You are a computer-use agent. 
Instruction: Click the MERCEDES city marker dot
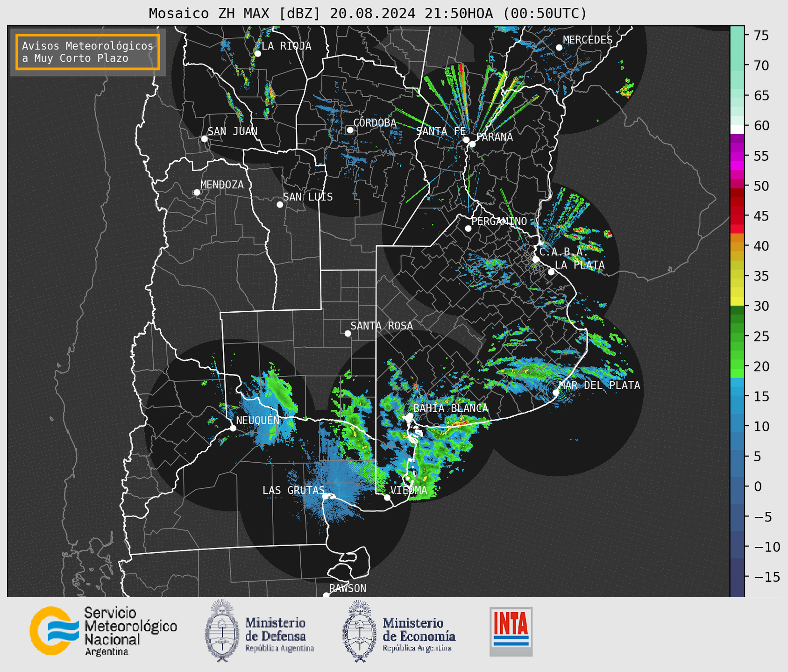[x=559, y=48]
